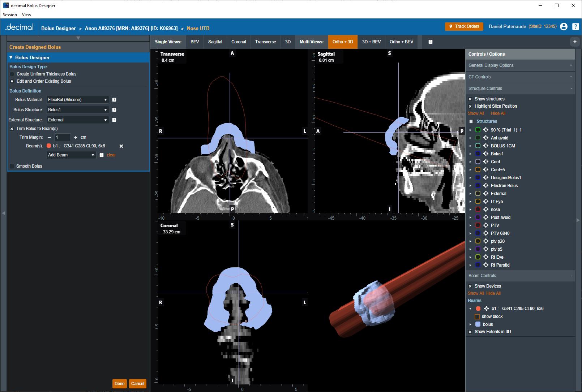Select Create Uniform Thickness Bolus option

[x=12, y=74]
